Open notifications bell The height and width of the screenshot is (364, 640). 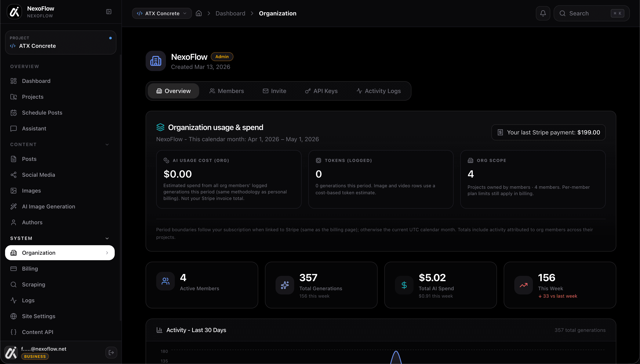(x=543, y=13)
